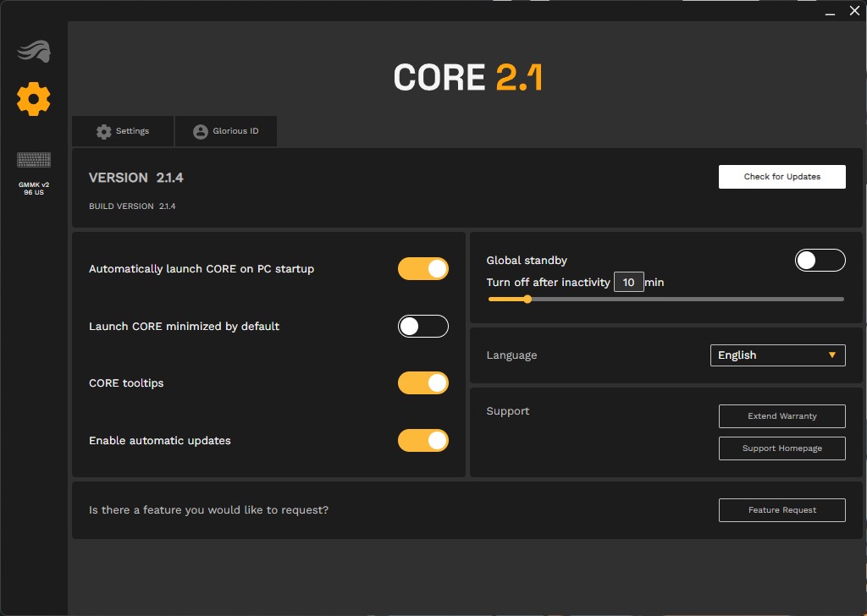Switch to the Glorious ID tab
The height and width of the screenshot is (616, 867).
225,131
